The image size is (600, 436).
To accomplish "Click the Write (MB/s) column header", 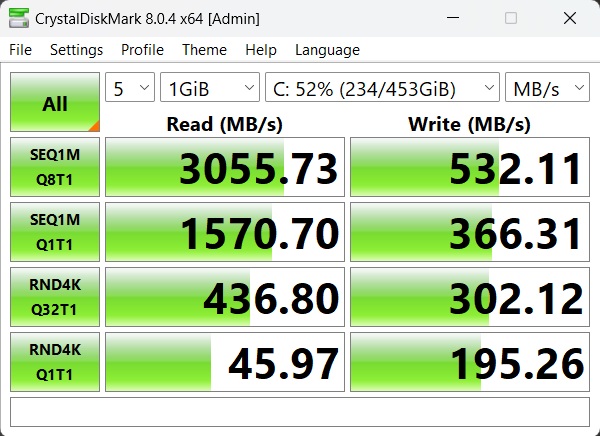I will 470,124.
